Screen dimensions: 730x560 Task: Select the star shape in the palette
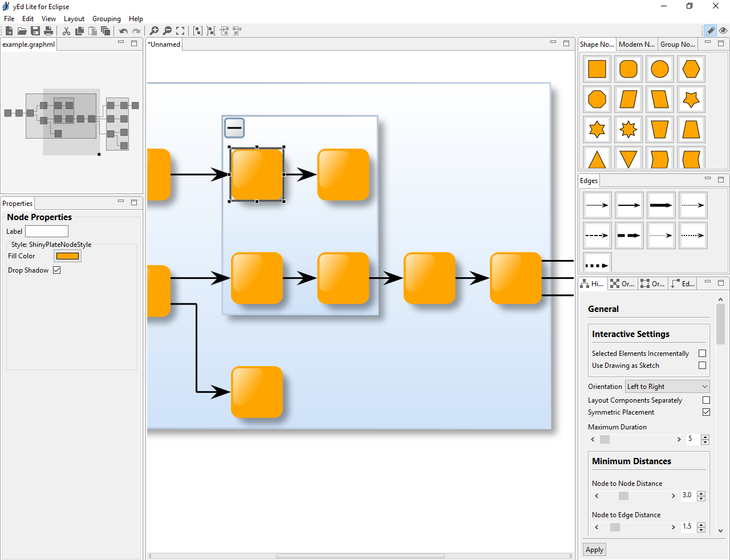point(691,99)
